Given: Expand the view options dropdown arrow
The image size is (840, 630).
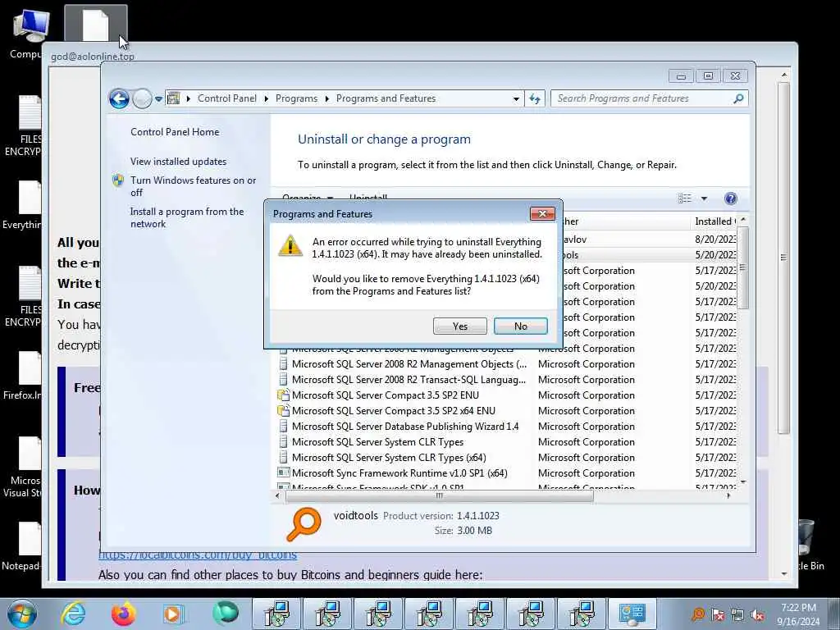Looking at the screenshot, I should click(704, 199).
